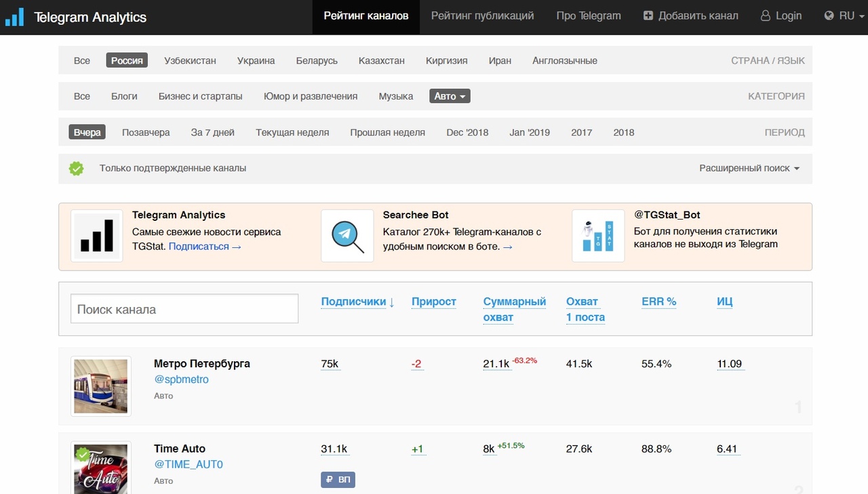Viewport: 868px width, 494px height.
Task: Open the Про Telegram menu item
Action: 589,16
